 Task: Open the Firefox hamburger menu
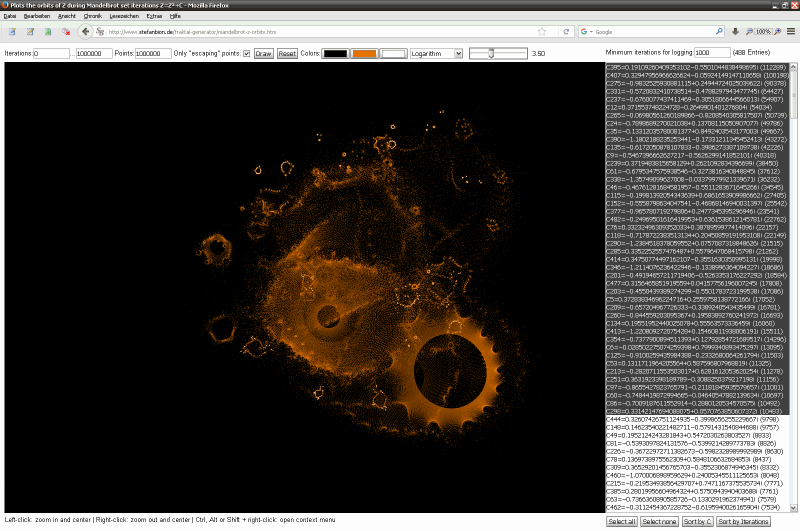pyautogui.click(x=791, y=32)
